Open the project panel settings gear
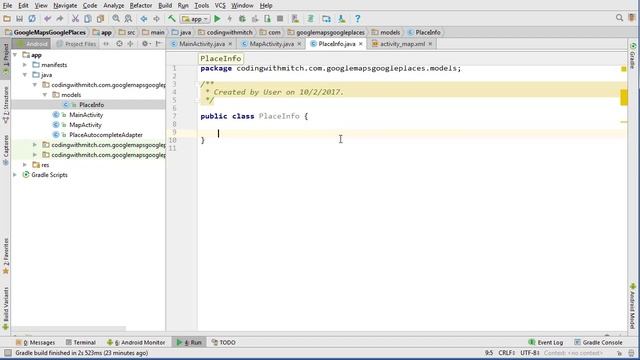Viewport: 640px width, 360px height. (146, 44)
